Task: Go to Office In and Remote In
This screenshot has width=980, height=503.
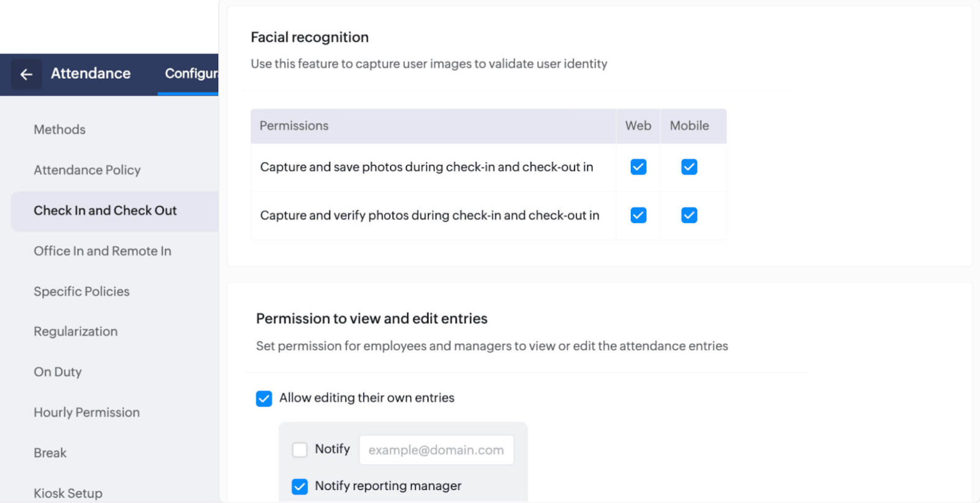Action: click(102, 251)
